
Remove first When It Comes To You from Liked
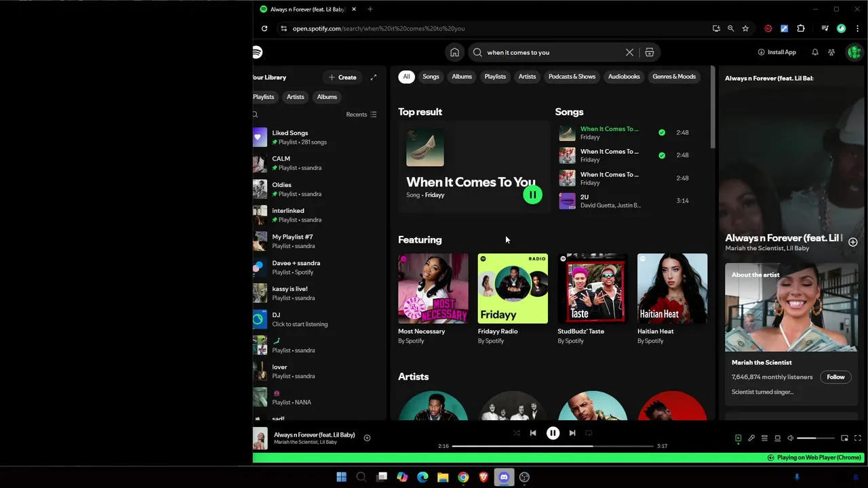click(662, 133)
